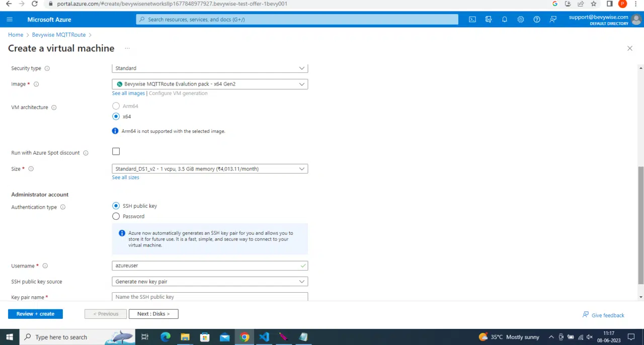Reload the page with browser refresh
The image size is (644, 345).
pos(34,4)
